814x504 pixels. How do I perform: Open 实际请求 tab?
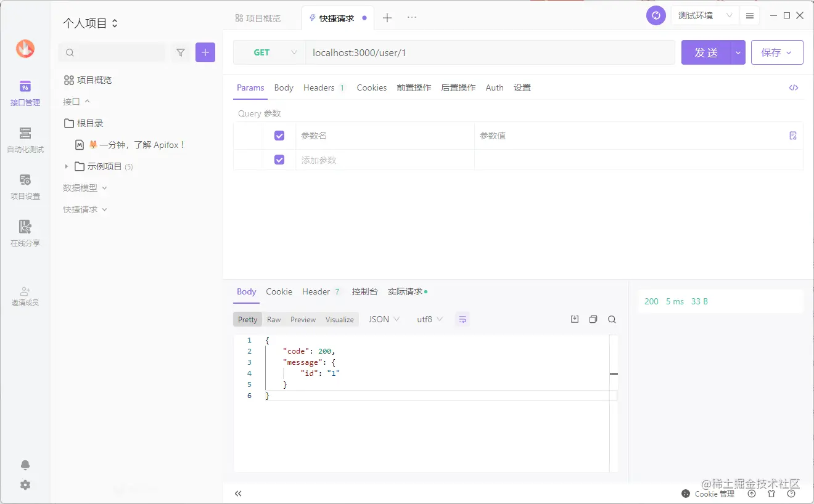[x=407, y=291]
